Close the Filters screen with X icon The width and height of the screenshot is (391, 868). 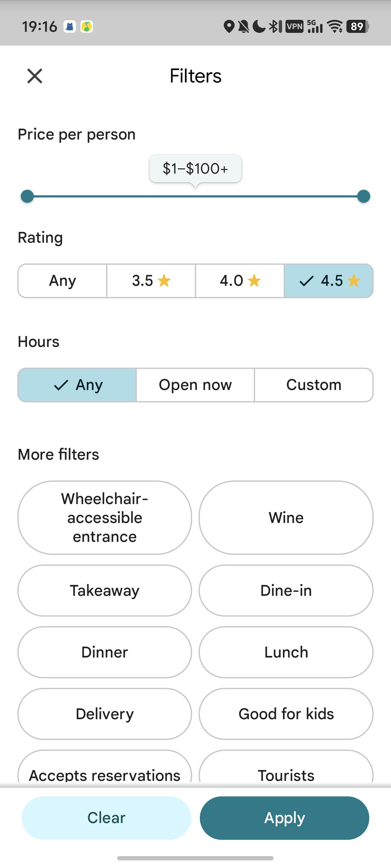click(x=35, y=76)
